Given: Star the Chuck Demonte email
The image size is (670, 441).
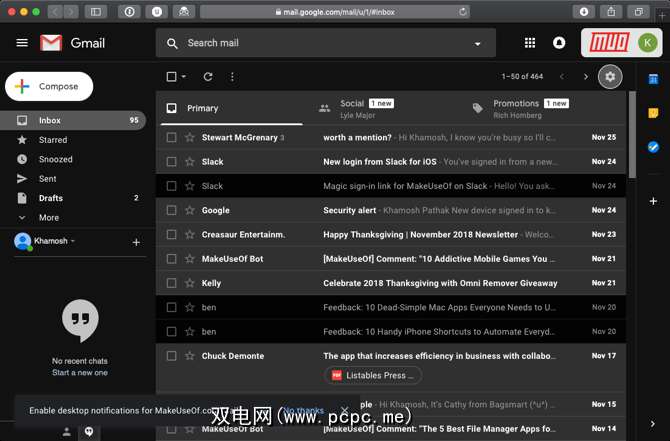Looking at the screenshot, I should click(x=190, y=356).
